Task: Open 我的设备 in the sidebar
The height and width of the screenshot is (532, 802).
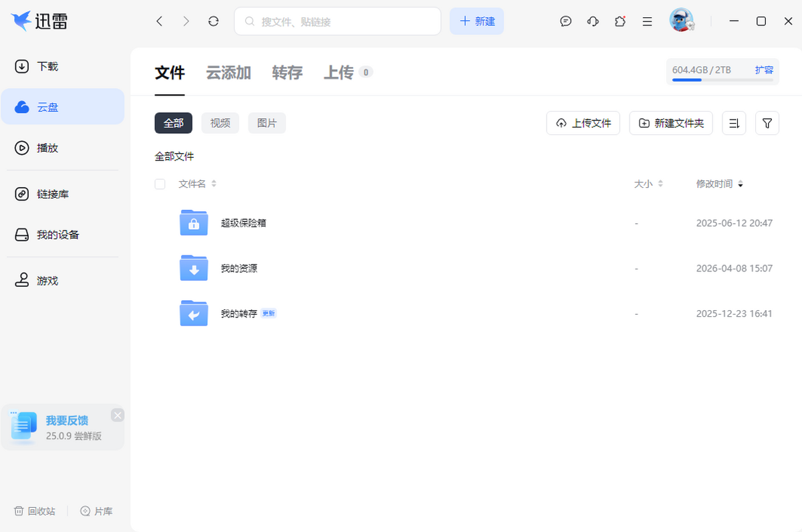Action: pyautogui.click(x=62, y=235)
